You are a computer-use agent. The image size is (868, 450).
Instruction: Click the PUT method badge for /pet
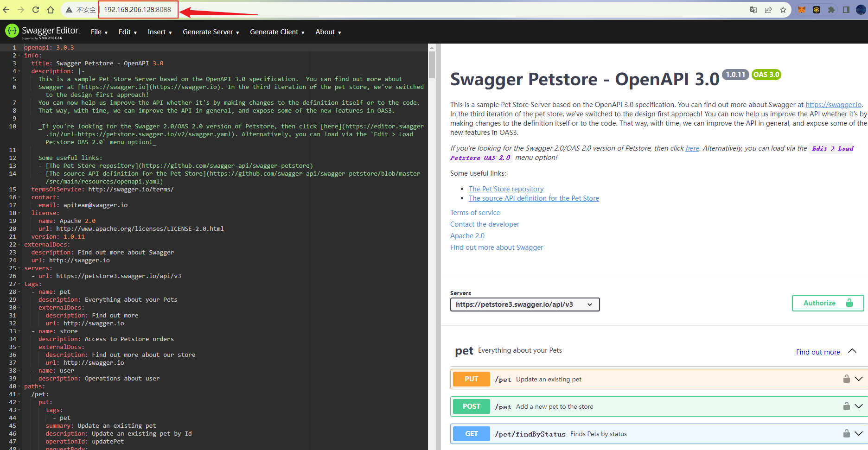471,379
